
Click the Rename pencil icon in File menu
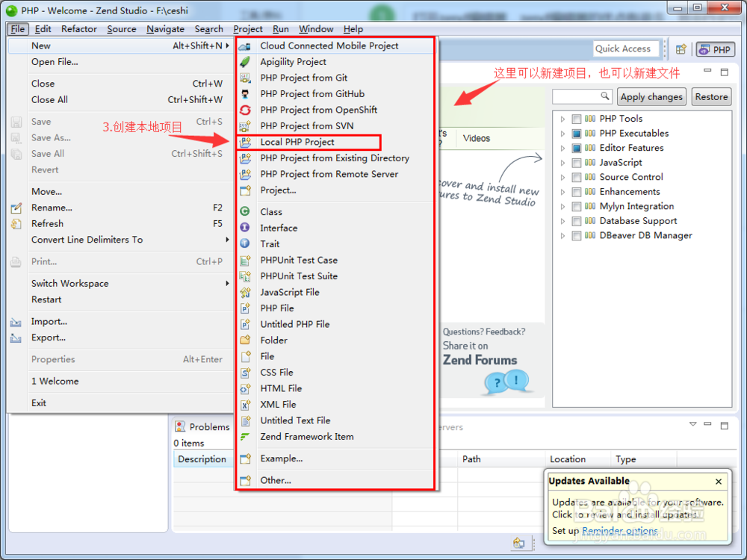(x=16, y=208)
